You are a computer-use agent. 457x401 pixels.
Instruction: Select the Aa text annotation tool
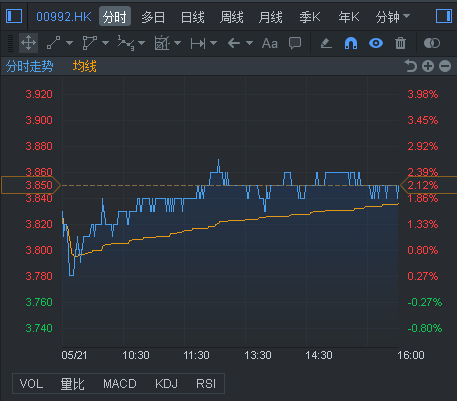coord(270,43)
